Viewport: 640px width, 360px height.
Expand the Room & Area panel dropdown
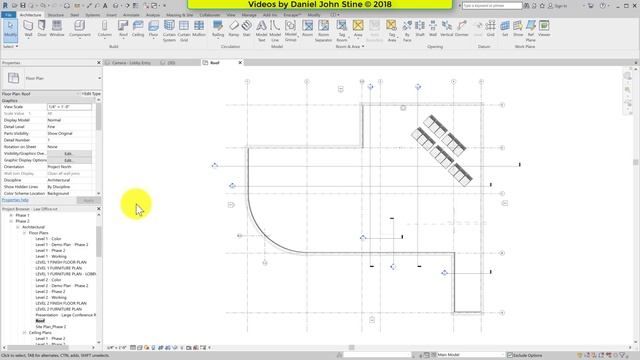[350, 47]
